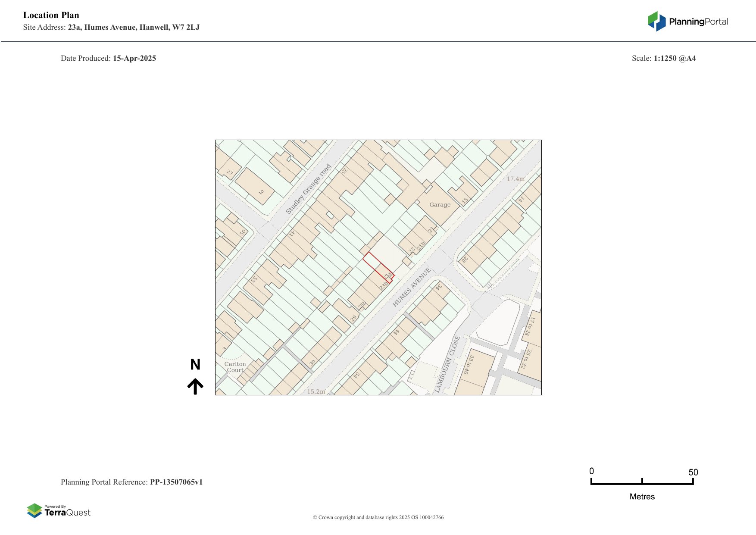Click the reference PP-13507065v1
The height and width of the screenshot is (535, 756).
[176, 482]
